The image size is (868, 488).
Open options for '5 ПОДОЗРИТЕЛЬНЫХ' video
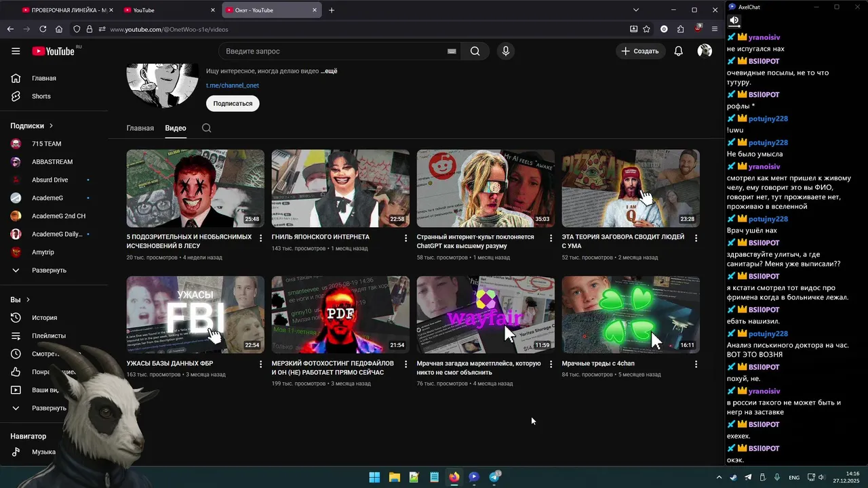coord(260,238)
